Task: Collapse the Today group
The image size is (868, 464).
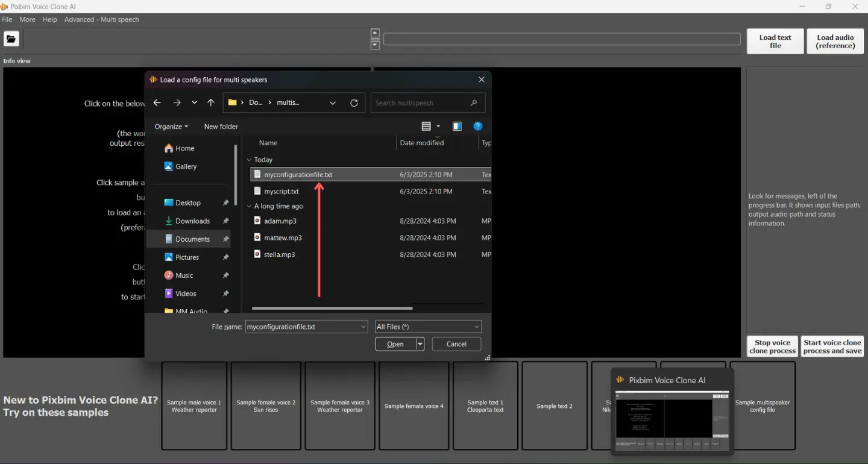Action: [x=249, y=160]
